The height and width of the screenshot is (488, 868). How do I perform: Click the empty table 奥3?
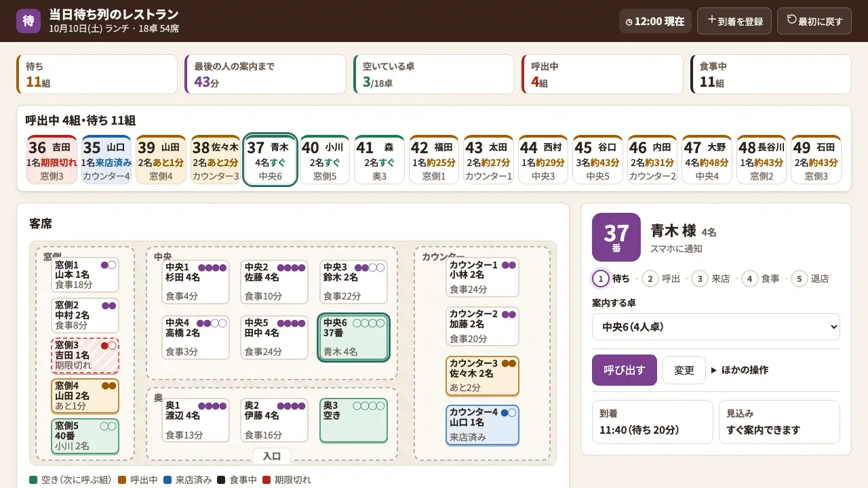click(353, 420)
